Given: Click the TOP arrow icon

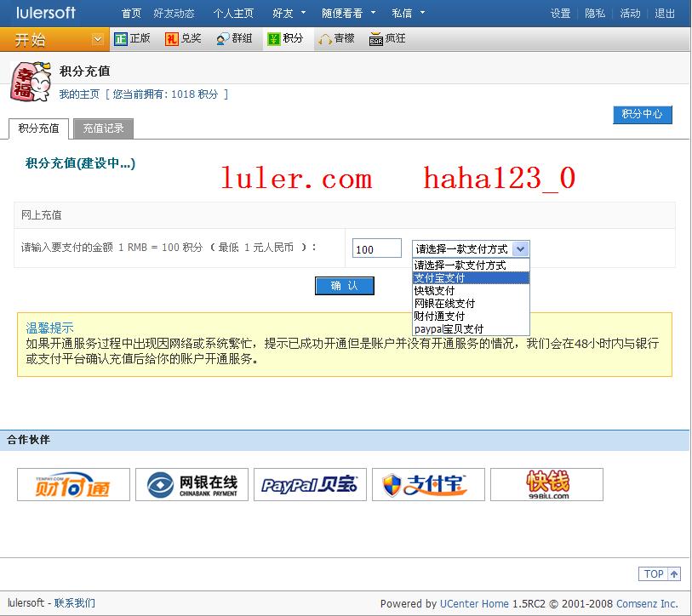Looking at the screenshot, I should [x=674, y=574].
